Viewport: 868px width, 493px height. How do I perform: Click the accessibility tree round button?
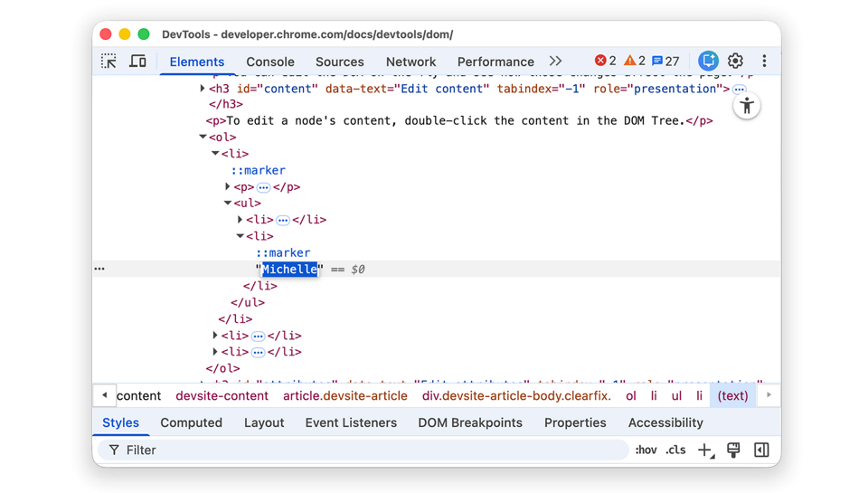click(746, 106)
